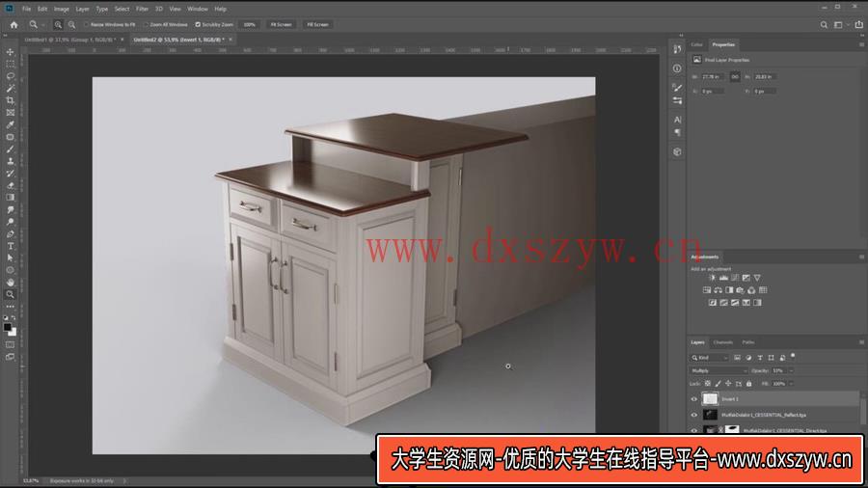Image resolution: width=868 pixels, height=488 pixels.
Task: Click the Fill Screen button
Action: pos(317,25)
